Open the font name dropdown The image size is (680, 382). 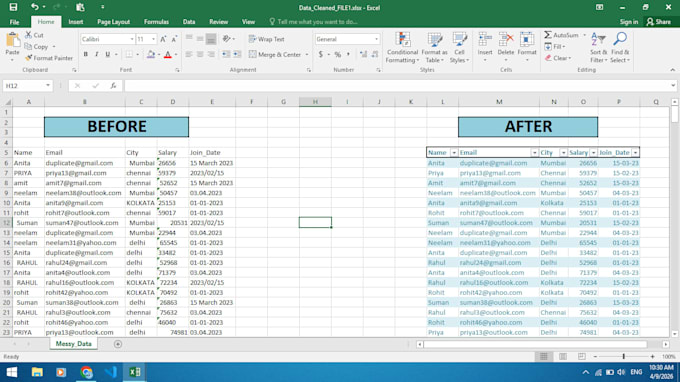pos(132,39)
